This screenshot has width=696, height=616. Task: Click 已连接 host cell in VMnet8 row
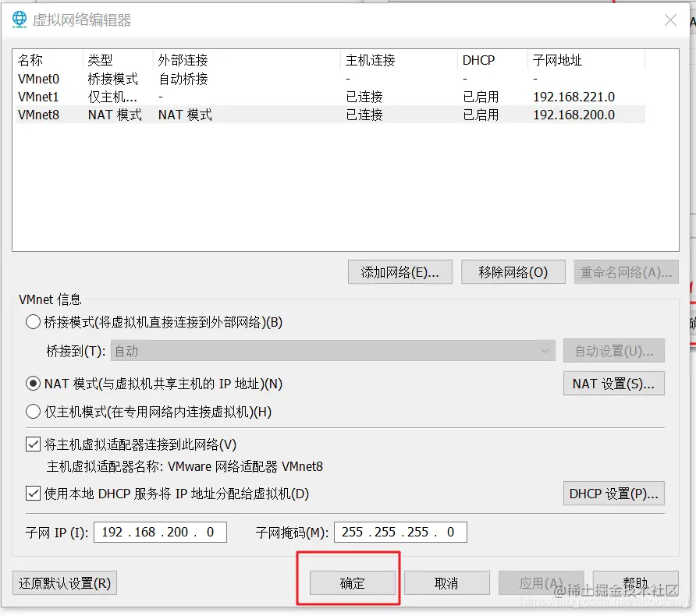364,115
